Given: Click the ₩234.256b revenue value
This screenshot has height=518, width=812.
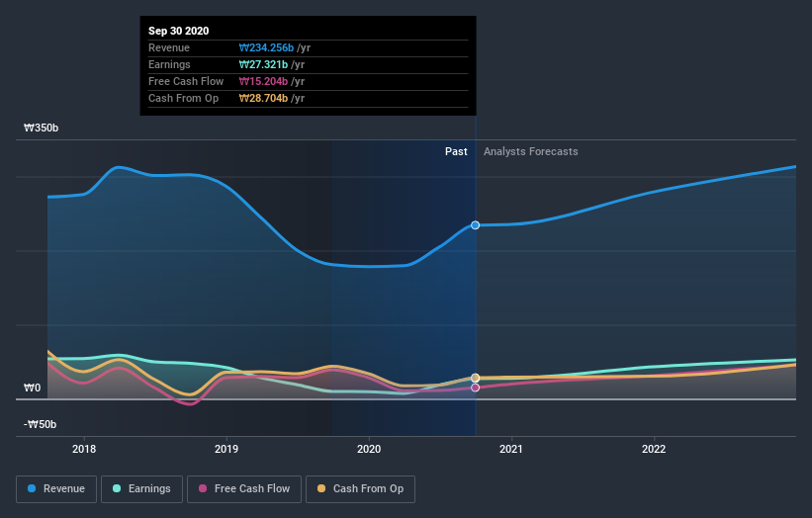Looking at the screenshot, I should [x=266, y=47].
